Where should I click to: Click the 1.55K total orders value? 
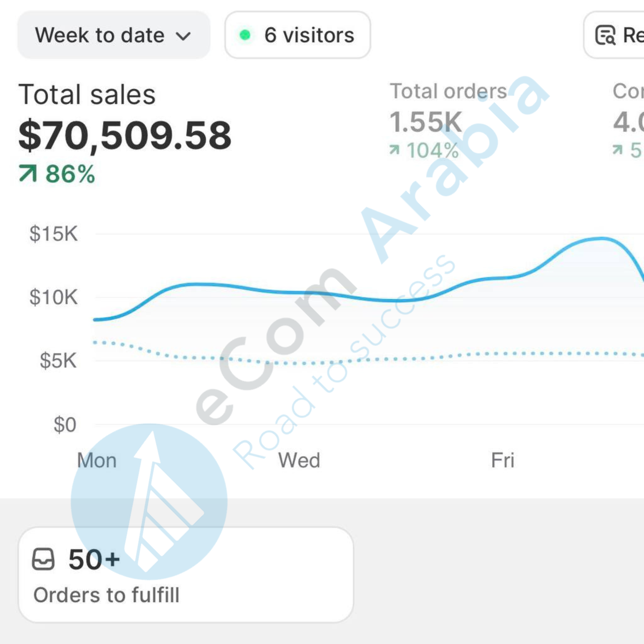[x=426, y=122]
